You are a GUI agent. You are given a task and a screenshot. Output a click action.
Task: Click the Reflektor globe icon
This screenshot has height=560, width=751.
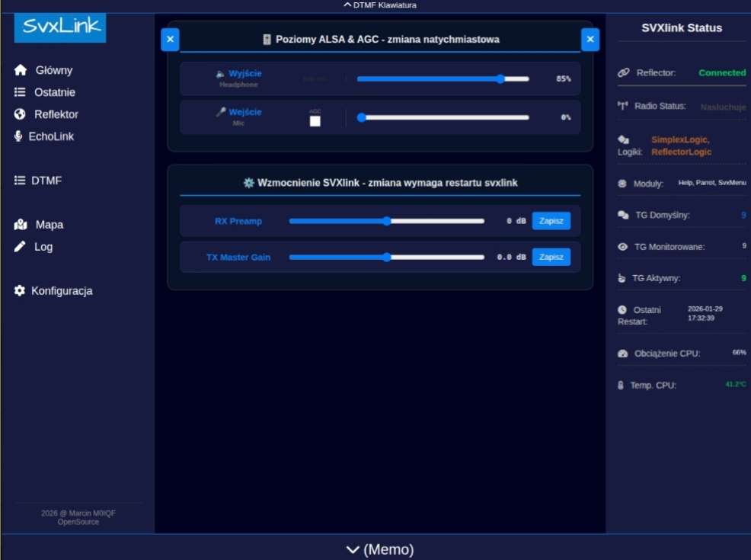(x=21, y=114)
